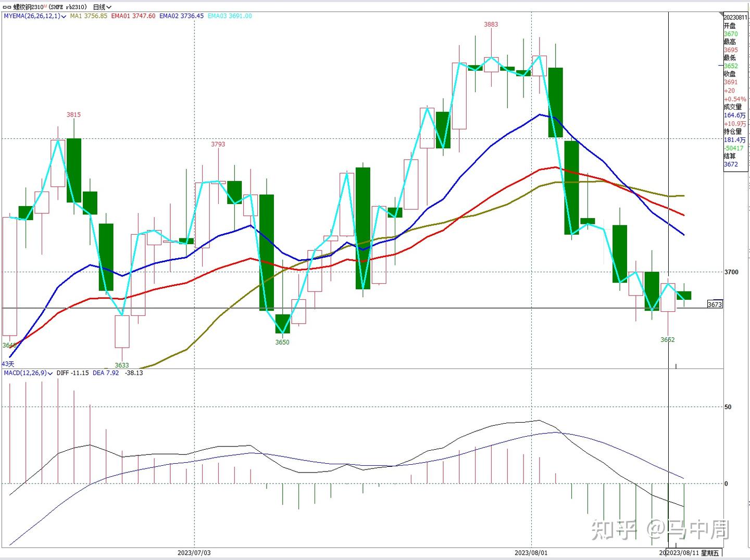Select the EMA01 3747.60 legend label
The height and width of the screenshot is (560, 750).
pos(133,16)
